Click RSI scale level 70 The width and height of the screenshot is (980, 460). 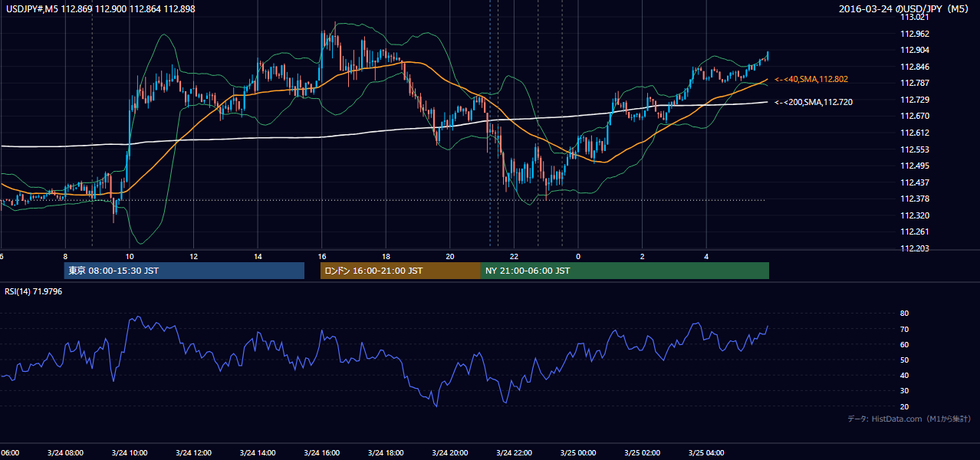(x=904, y=329)
